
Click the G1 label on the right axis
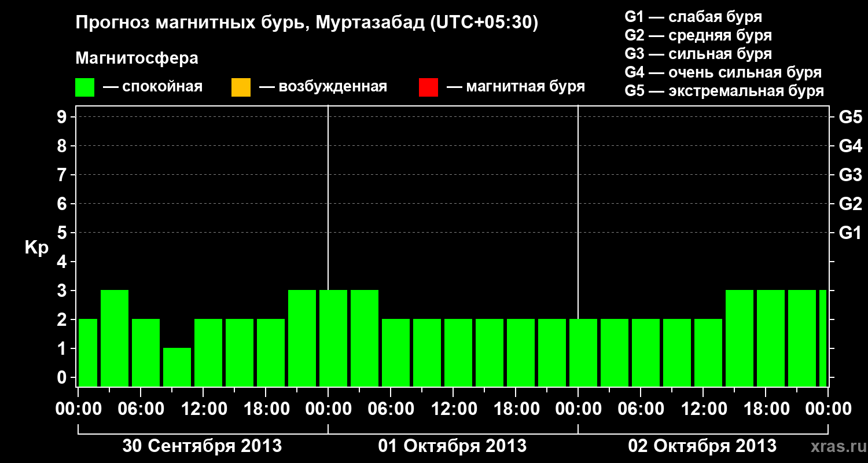click(x=850, y=233)
